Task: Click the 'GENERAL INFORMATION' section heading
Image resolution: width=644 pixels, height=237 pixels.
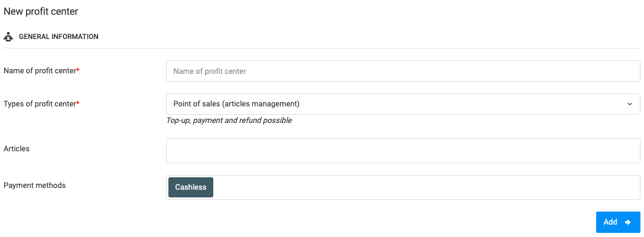Action: [58, 37]
